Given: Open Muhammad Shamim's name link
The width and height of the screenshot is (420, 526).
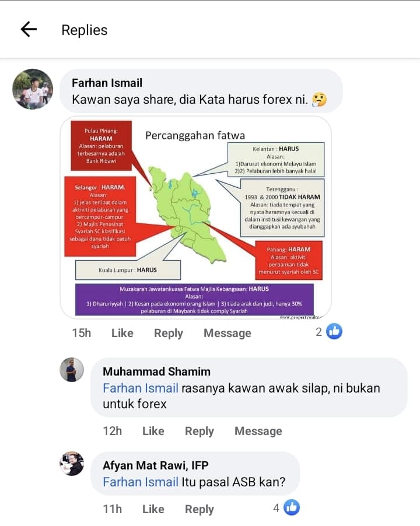Looking at the screenshot, I should click(157, 371).
